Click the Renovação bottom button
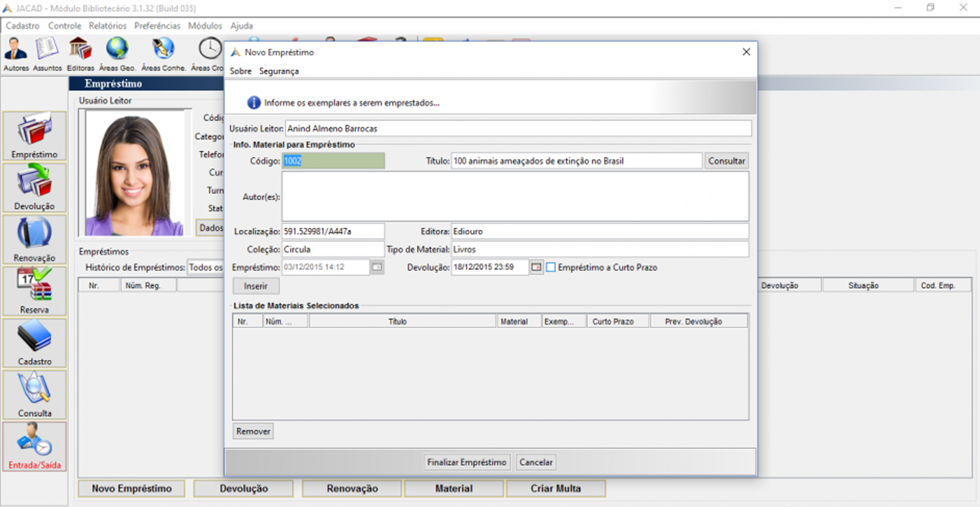 [x=352, y=489]
